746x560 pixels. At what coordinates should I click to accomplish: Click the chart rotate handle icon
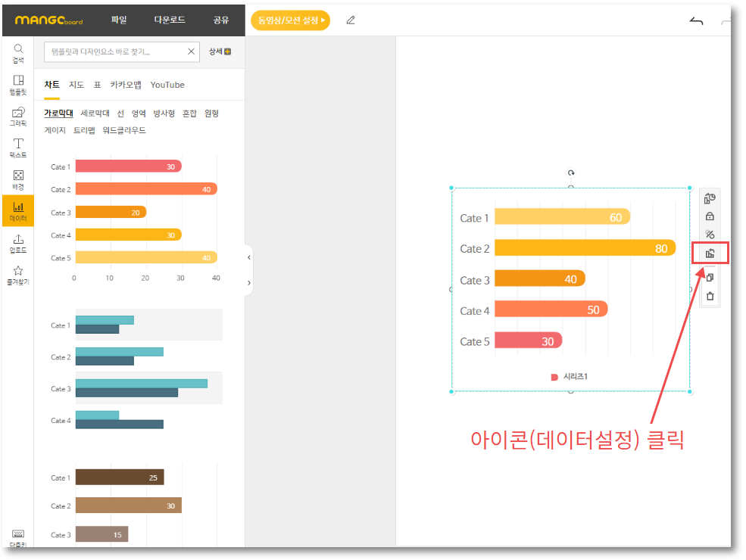click(x=571, y=173)
